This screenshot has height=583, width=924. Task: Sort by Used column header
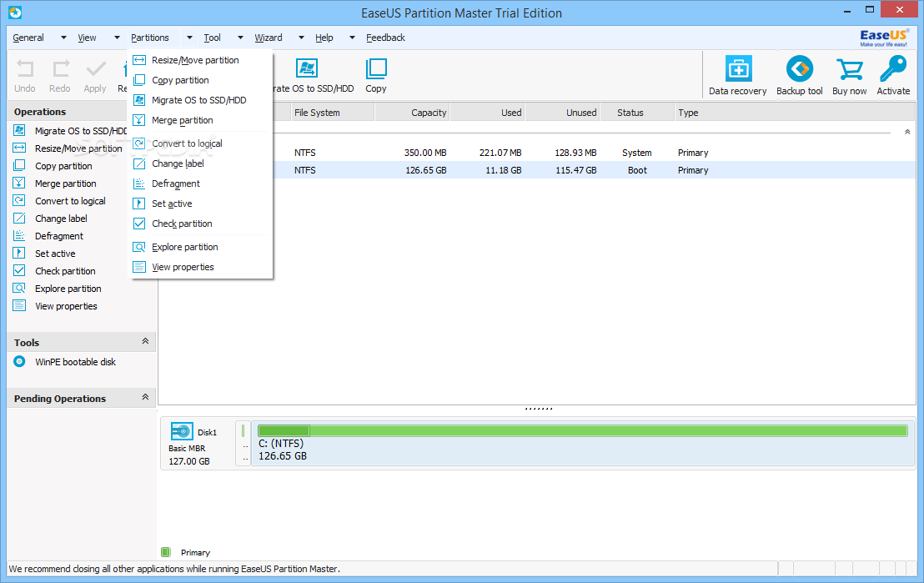pos(487,113)
